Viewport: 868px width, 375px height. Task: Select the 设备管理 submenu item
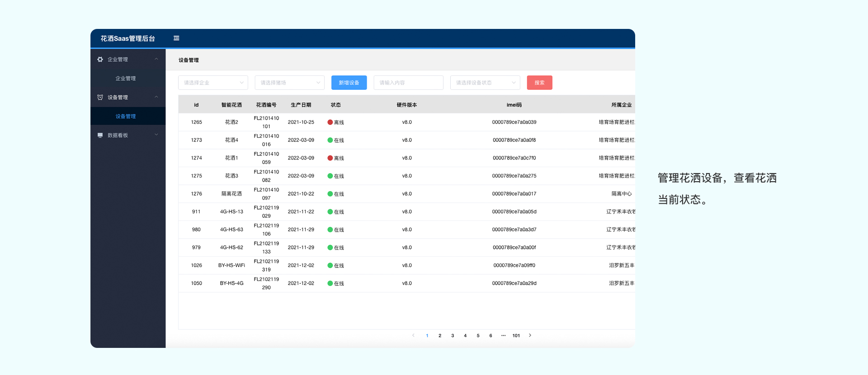[126, 116]
